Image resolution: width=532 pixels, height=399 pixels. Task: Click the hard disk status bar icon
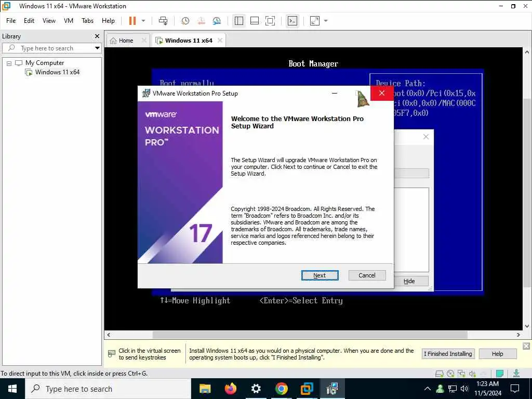439,374
